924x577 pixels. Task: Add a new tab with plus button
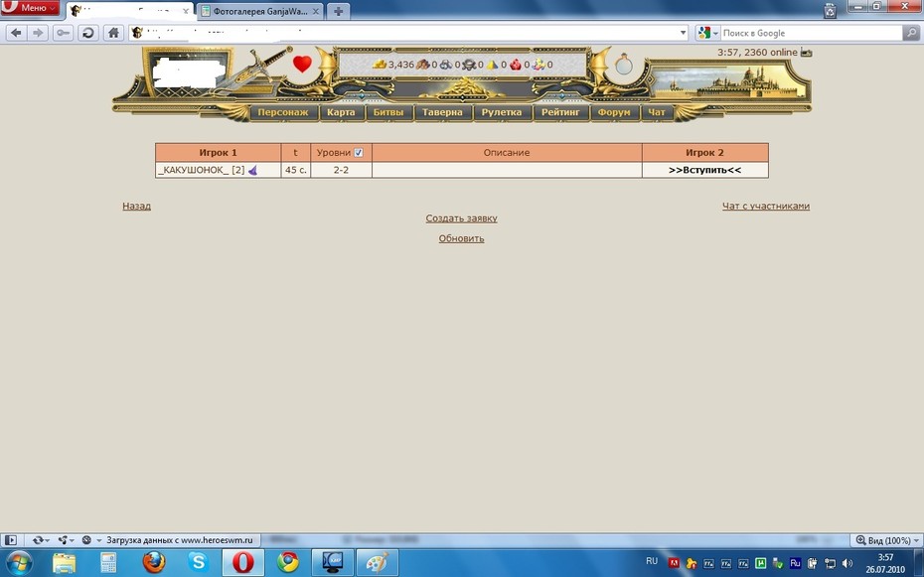[338, 11]
